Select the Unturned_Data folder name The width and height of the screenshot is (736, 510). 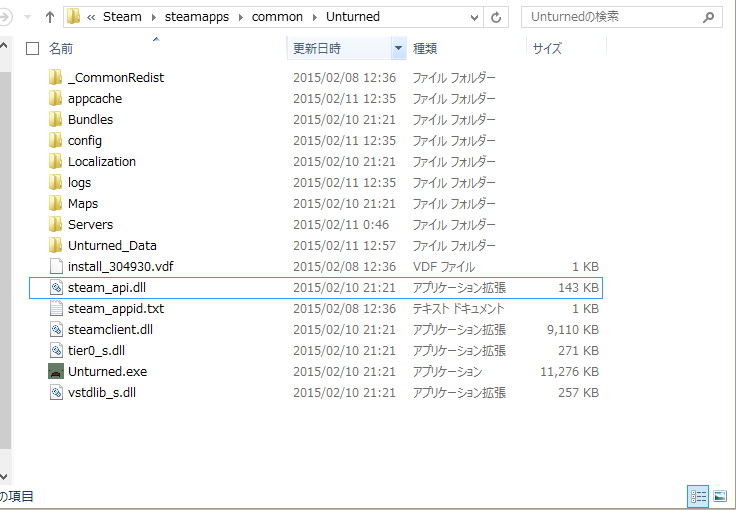112,245
